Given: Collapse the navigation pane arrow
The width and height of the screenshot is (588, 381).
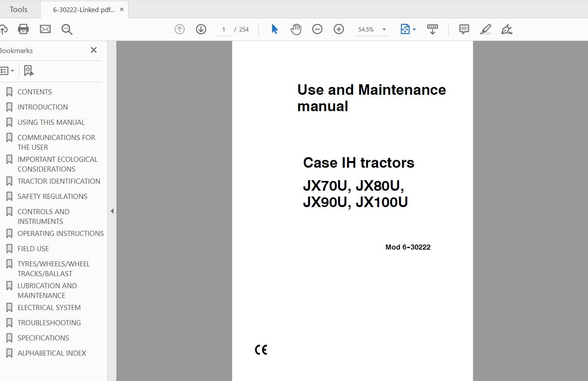Looking at the screenshot, I should [x=112, y=211].
